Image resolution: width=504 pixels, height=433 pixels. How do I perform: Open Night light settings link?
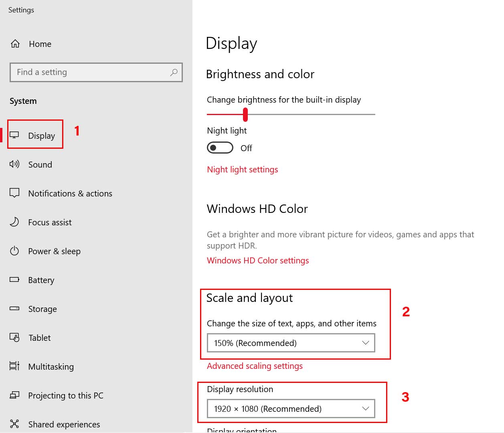pyautogui.click(x=243, y=170)
